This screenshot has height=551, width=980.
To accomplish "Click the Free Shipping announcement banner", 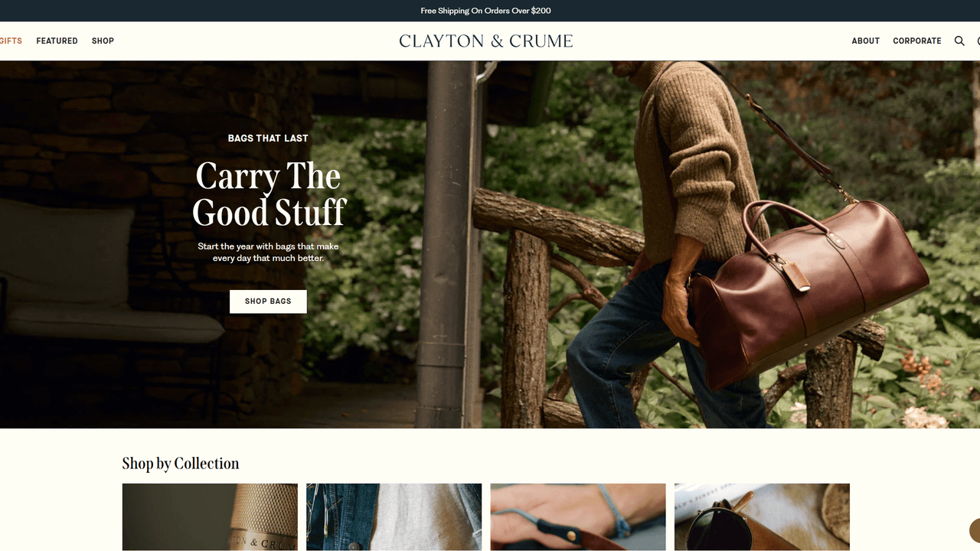I will click(485, 11).
